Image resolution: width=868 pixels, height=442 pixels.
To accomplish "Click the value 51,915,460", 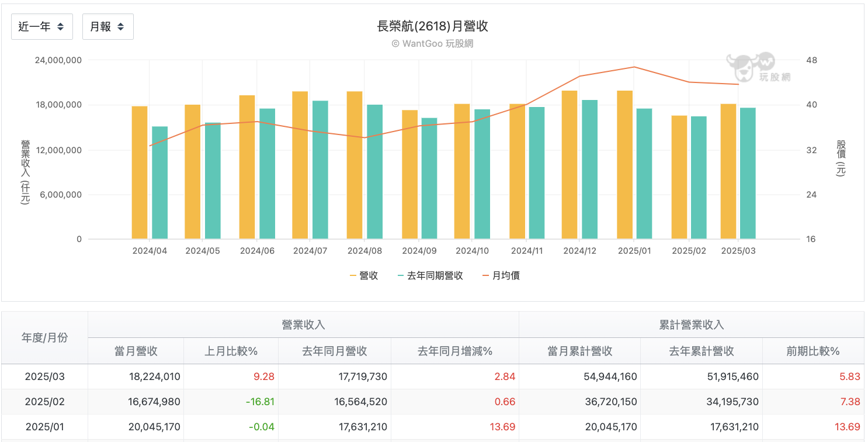I will pyautogui.click(x=732, y=377).
